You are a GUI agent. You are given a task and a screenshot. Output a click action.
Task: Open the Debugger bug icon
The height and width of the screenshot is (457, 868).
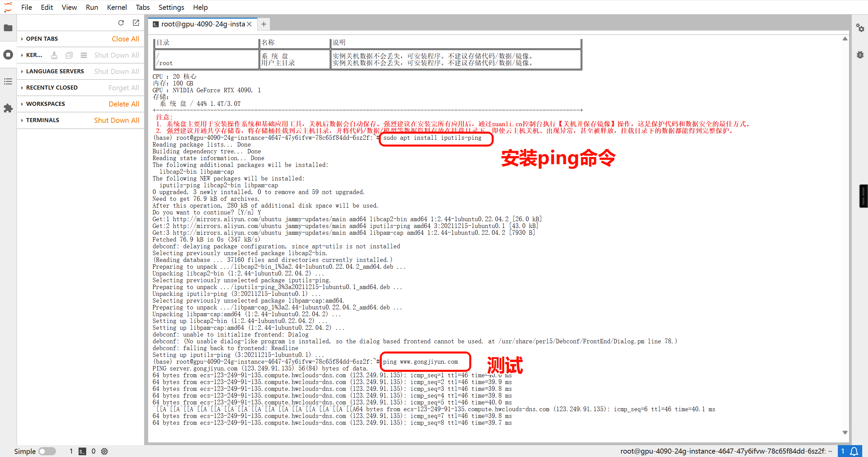click(860, 55)
